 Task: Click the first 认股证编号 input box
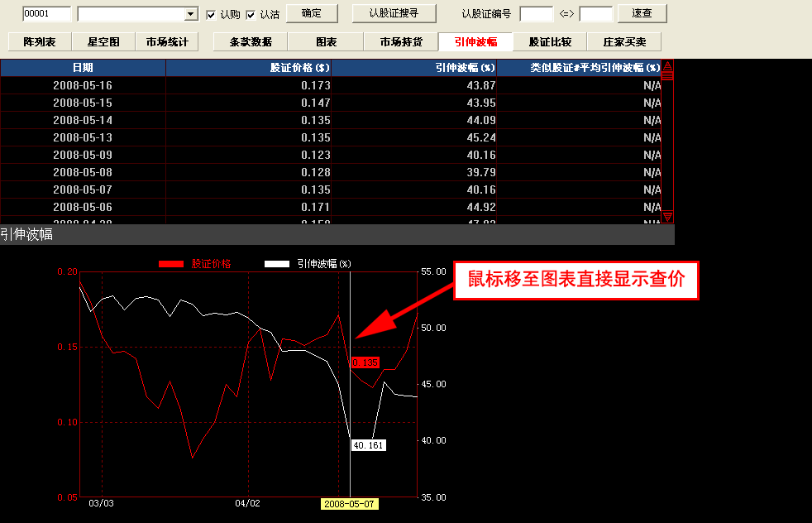[536, 14]
